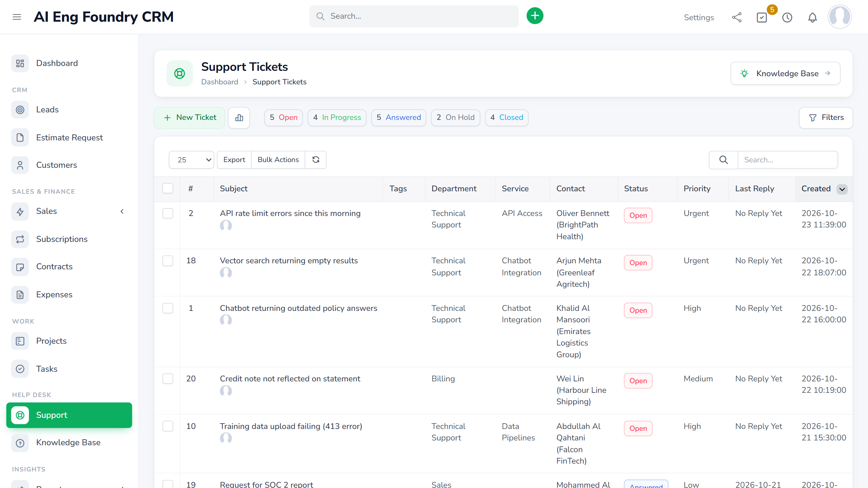Image resolution: width=868 pixels, height=488 pixels.
Task: Open Subscriptions in sidebar
Action: tap(69, 239)
